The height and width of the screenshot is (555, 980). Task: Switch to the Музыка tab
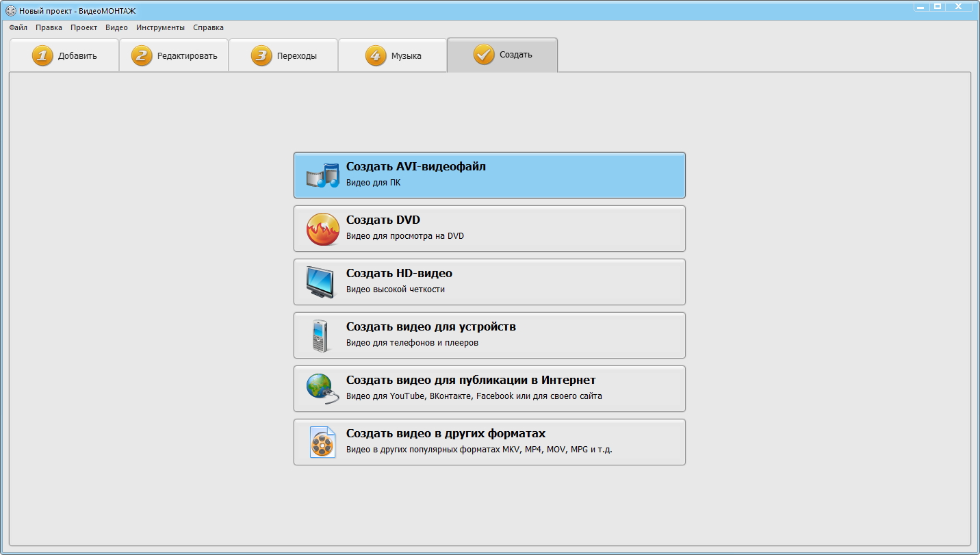click(393, 56)
